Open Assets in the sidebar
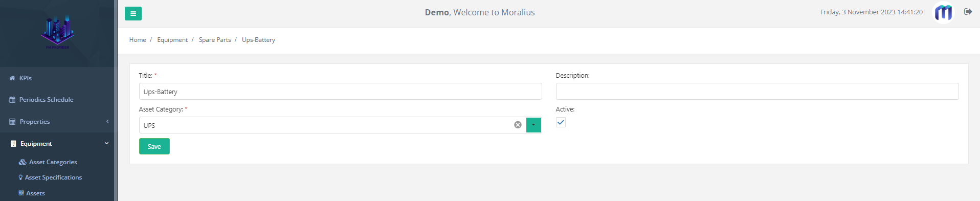 click(35, 193)
